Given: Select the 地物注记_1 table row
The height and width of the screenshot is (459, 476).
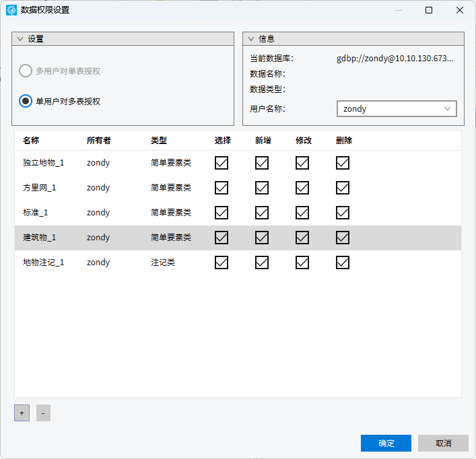Looking at the screenshot, I should click(x=43, y=262).
